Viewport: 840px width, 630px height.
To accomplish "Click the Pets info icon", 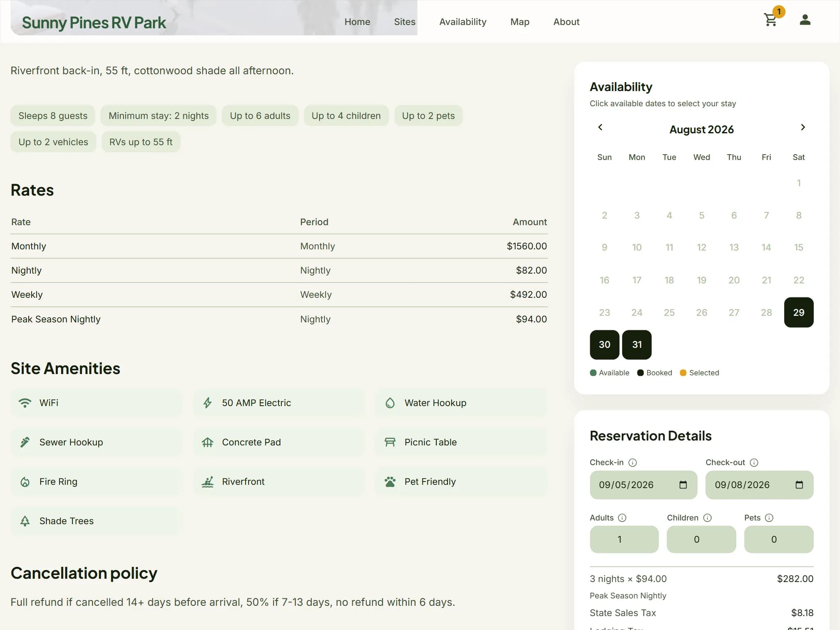I will pyautogui.click(x=769, y=518).
